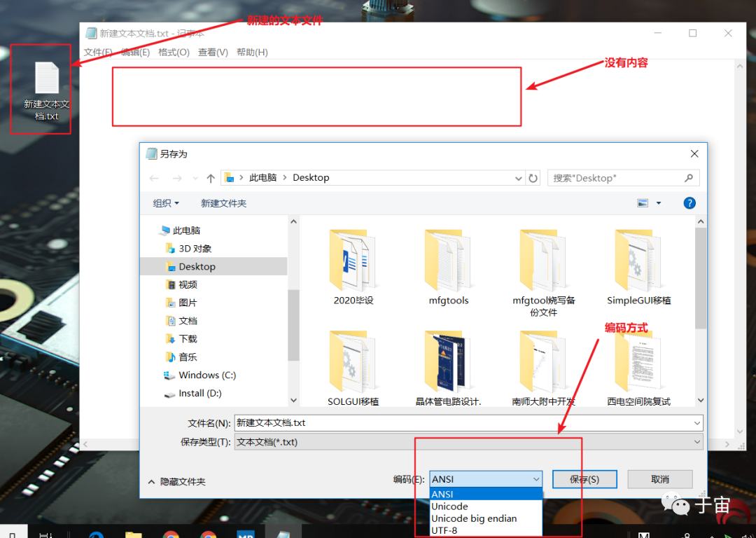Open the MP app on the taskbar
756x538 pixels.
(246, 534)
